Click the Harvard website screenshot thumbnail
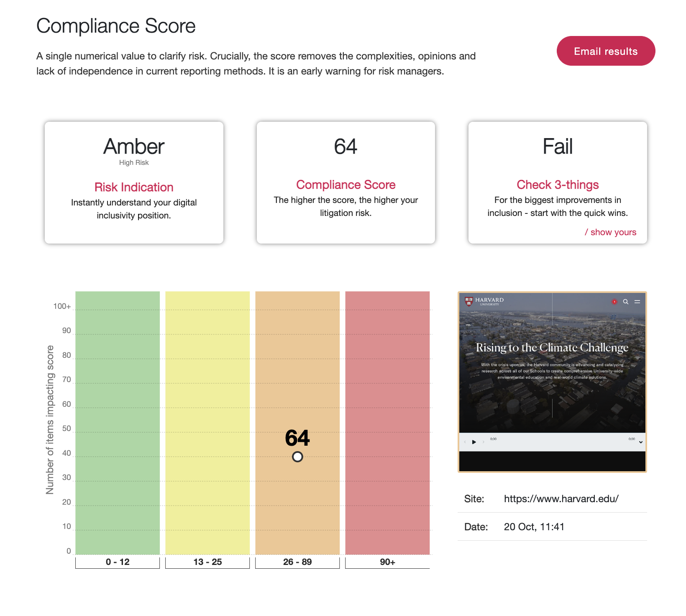 (552, 383)
